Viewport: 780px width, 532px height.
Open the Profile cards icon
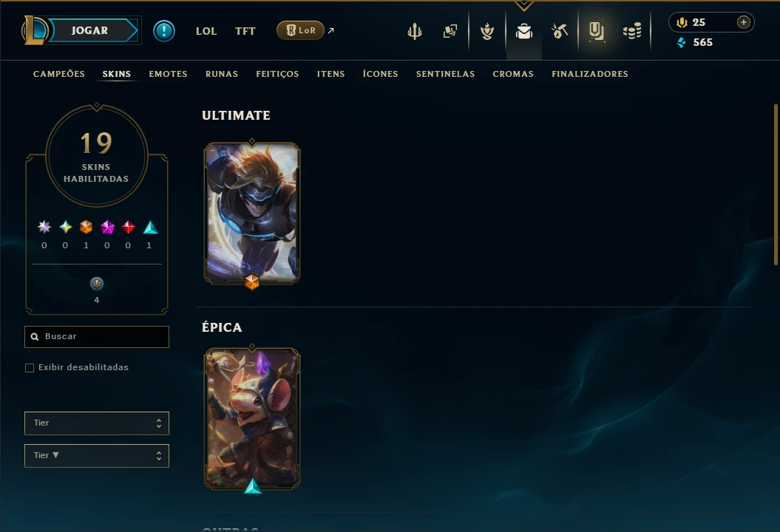(450, 31)
